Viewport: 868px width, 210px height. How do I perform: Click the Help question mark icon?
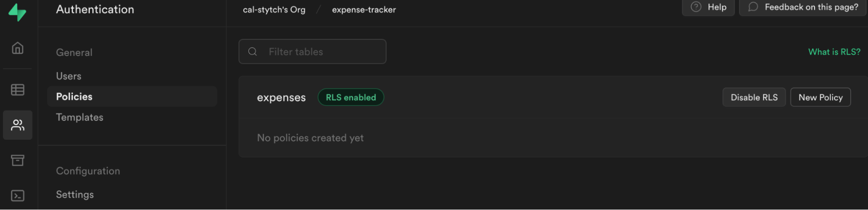(x=696, y=7)
